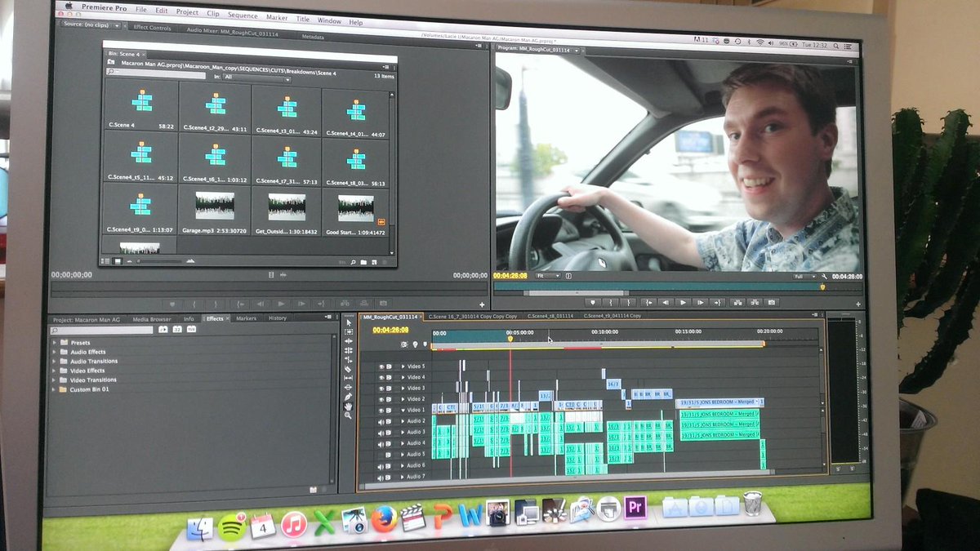Select the Rate Stretch tool
Image resolution: width=980 pixels, height=551 pixels.
tap(348, 359)
